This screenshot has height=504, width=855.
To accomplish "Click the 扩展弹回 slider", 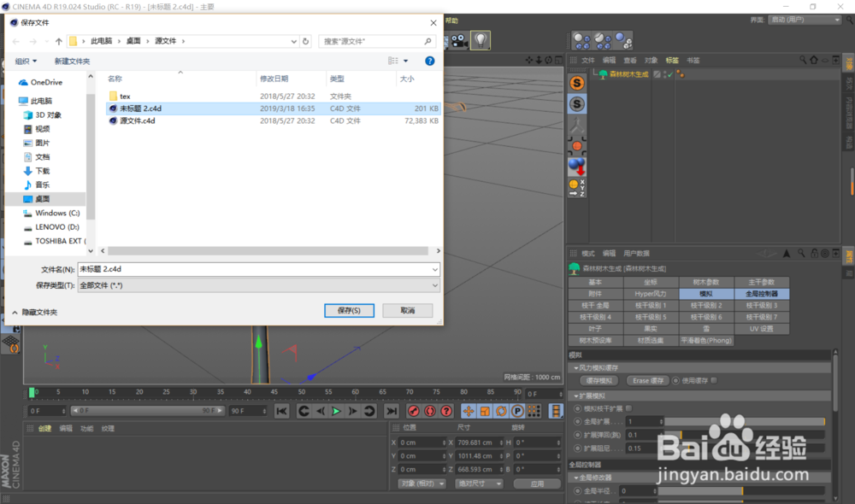I will coord(745,435).
